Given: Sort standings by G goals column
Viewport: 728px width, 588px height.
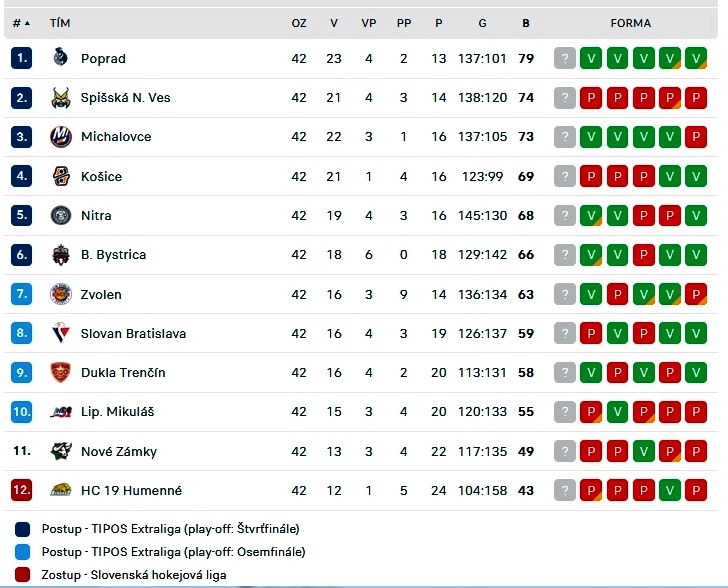Looking at the screenshot, I should [x=482, y=23].
